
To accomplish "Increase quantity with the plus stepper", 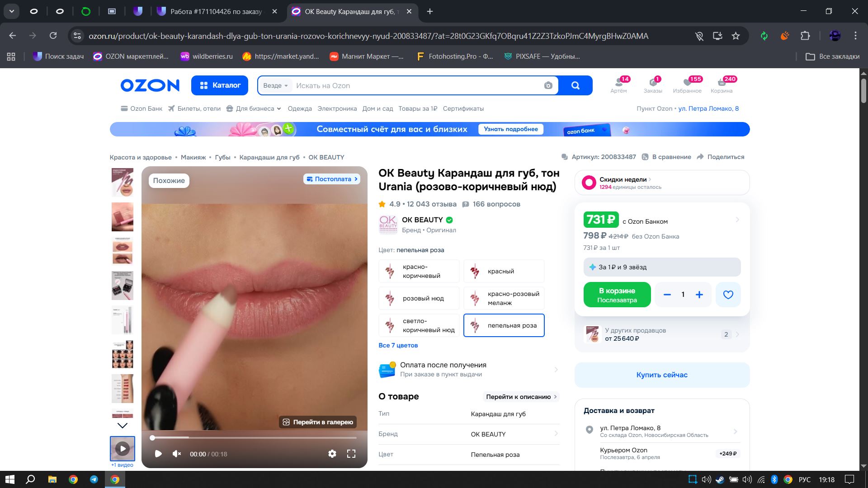I will click(x=699, y=295).
